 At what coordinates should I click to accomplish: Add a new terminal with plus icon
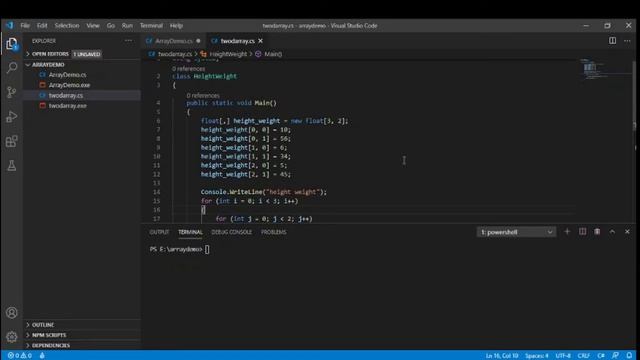tap(567, 231)
